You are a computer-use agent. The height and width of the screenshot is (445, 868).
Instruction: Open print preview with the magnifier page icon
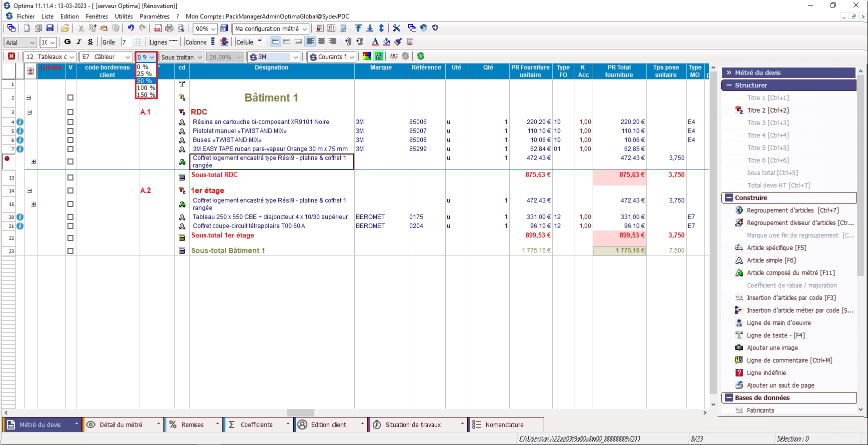181,28
